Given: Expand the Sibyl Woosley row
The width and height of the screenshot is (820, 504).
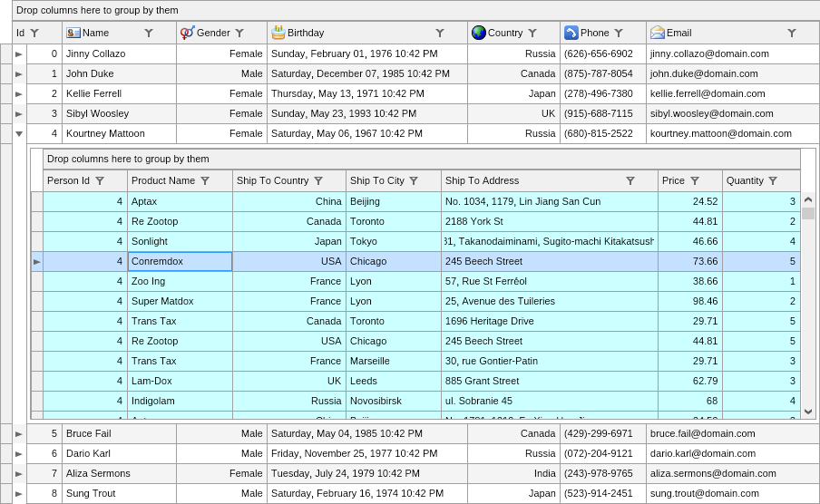Looking at the screenshot, I should [19, 114].
